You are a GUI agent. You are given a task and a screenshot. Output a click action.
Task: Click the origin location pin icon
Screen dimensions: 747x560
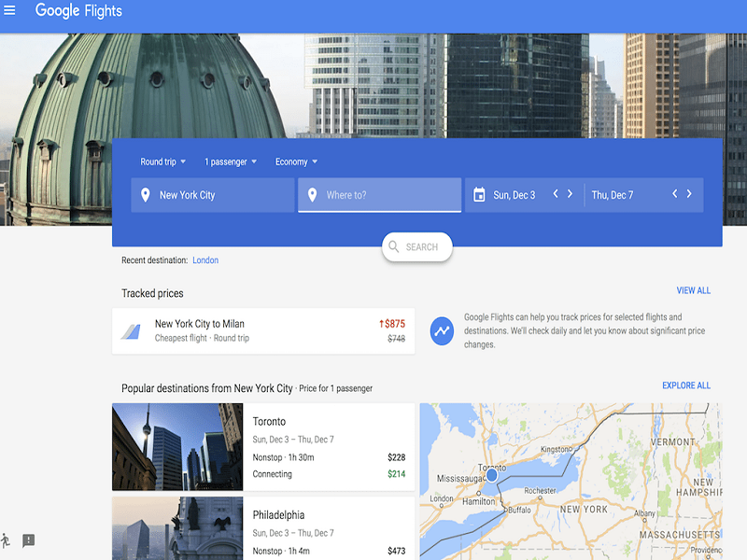point(145,195)
